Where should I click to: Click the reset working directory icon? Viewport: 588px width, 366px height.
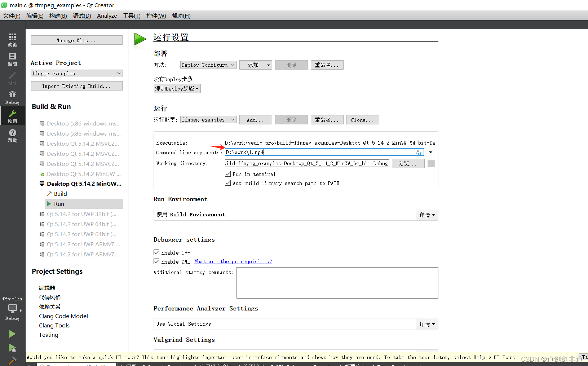[x=431, y=163]
